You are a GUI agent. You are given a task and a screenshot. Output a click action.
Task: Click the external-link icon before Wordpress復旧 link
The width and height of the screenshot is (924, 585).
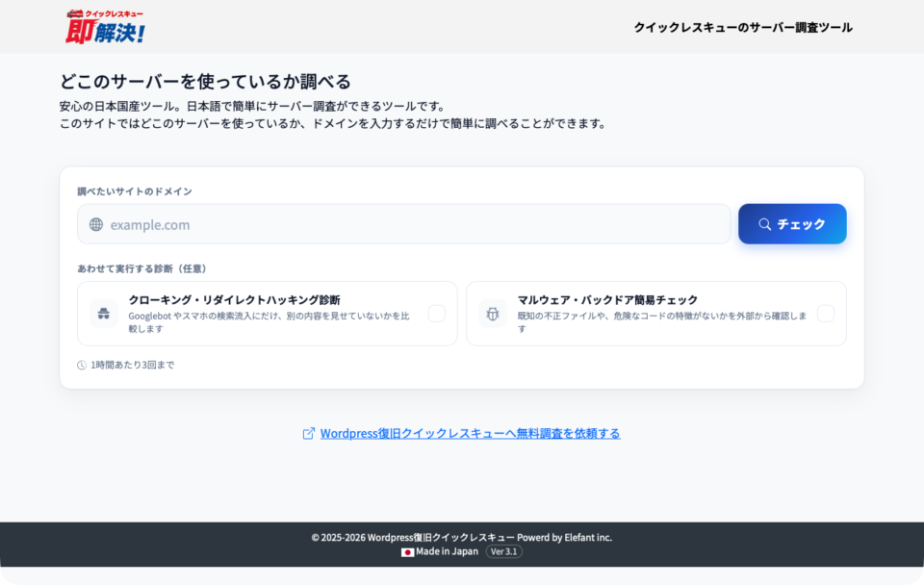(x=309, y=434)
